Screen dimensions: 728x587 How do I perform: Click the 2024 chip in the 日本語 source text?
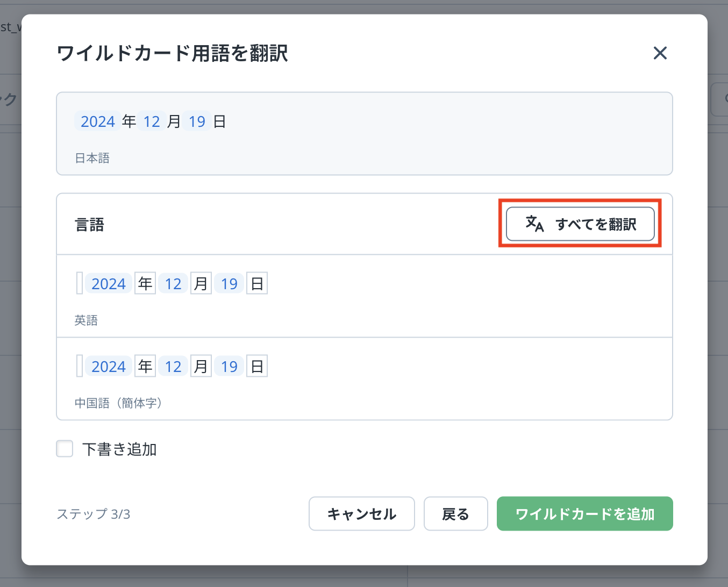pyautogui.click(x=98, y=121)
